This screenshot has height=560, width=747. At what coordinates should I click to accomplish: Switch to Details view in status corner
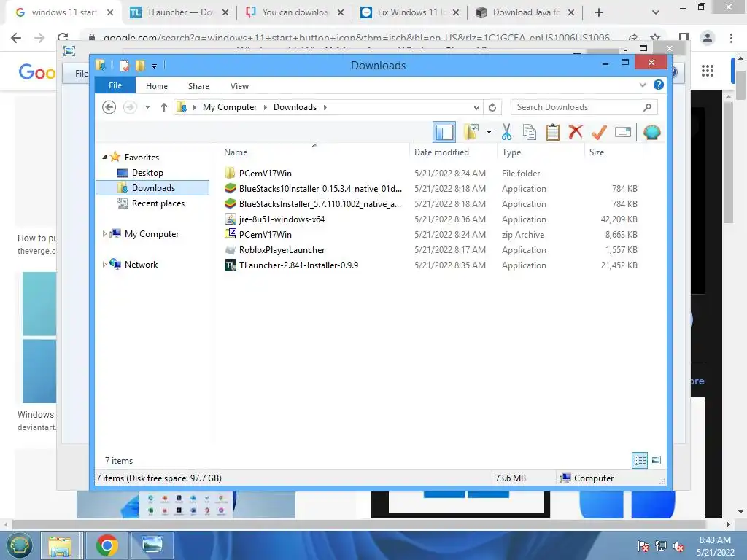(x=640, y=460)
